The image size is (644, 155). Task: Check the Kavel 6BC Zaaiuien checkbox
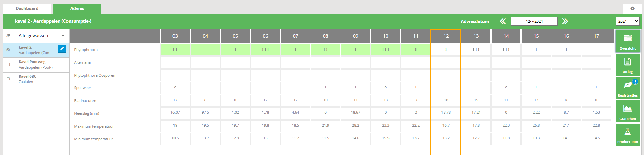[x=8, y=79]
